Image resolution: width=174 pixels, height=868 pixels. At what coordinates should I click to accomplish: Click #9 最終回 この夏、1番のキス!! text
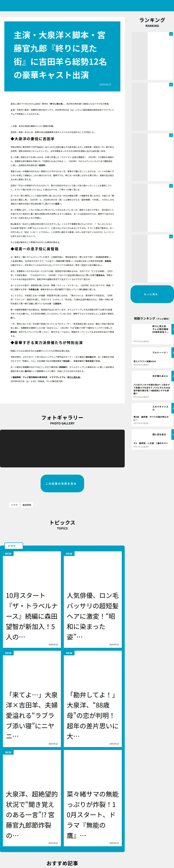point(150,443)
